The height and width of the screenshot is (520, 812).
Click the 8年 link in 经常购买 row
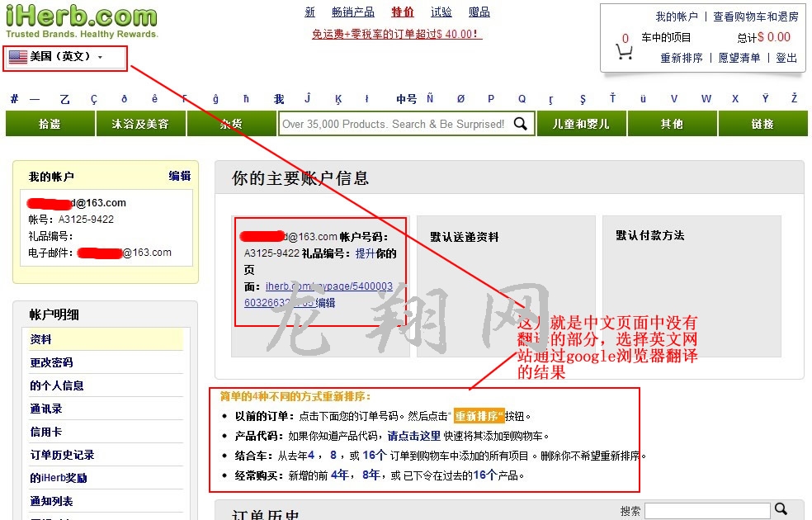tap(371, 475)
